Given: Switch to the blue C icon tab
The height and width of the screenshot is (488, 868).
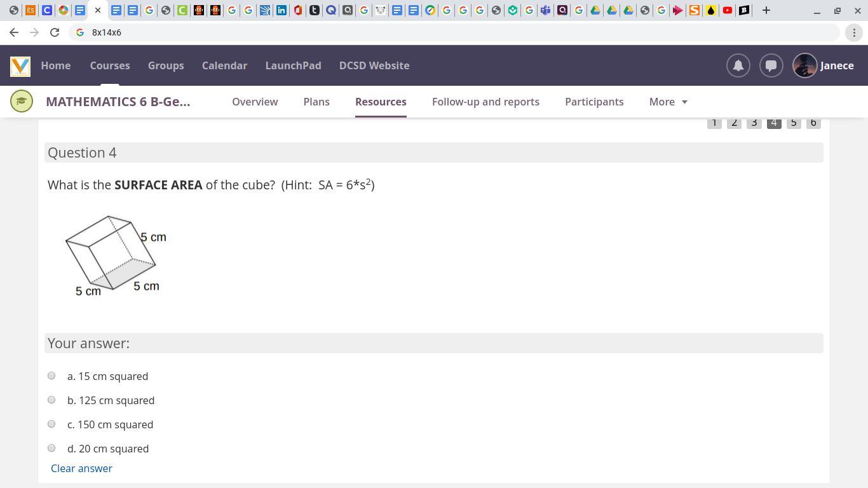Looking at the screenshot, I should click(47, 10).
